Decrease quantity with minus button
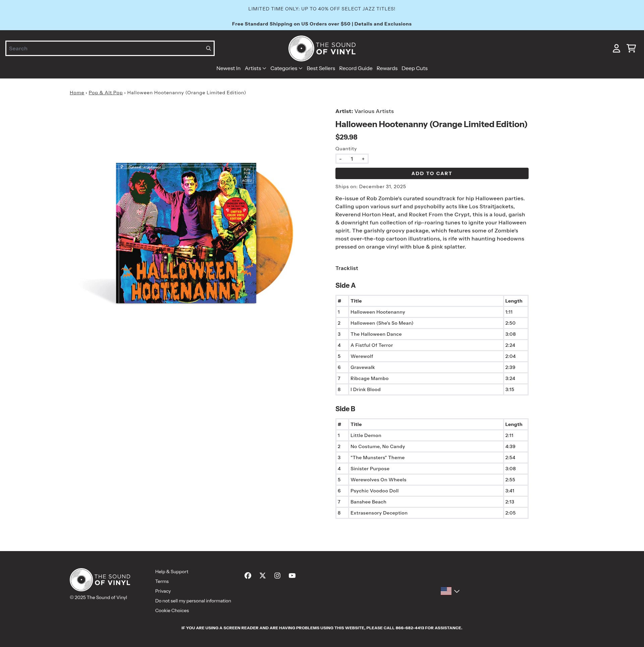Image resolution: width=644 pixels, height=647 pixels. (340, 159)
